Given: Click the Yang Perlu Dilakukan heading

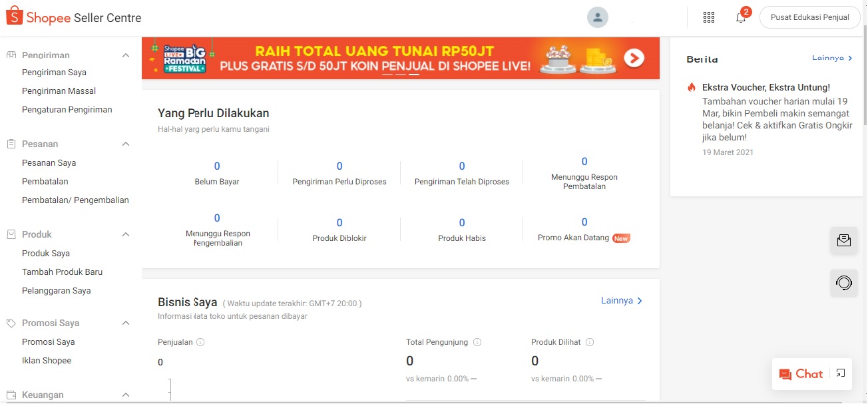Looking at the screenshot, I should click(x=213, y=113).
